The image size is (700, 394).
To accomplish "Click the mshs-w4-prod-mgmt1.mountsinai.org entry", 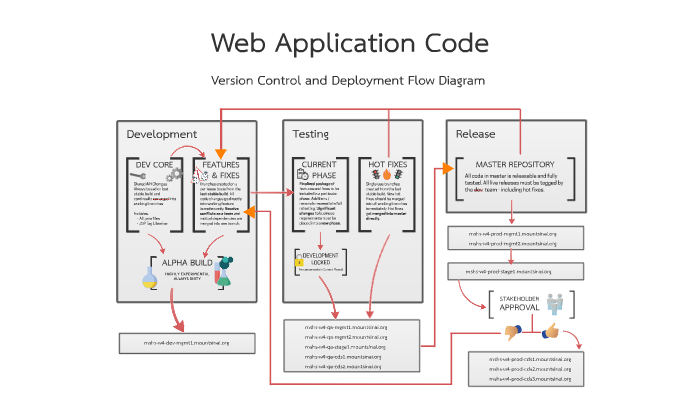I will pos(512,234).
